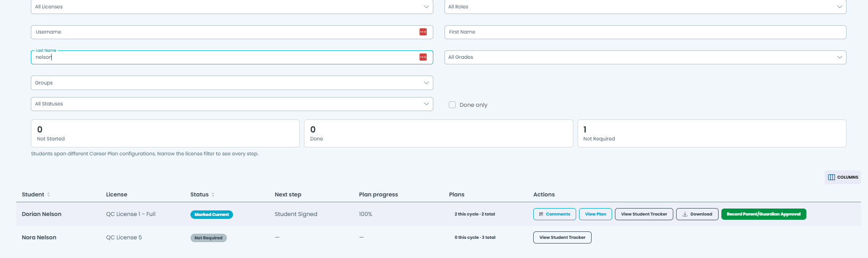Click the columns icon beside COLUMNS label
This screenshot has height=258, width=868.
pos(831,177)
